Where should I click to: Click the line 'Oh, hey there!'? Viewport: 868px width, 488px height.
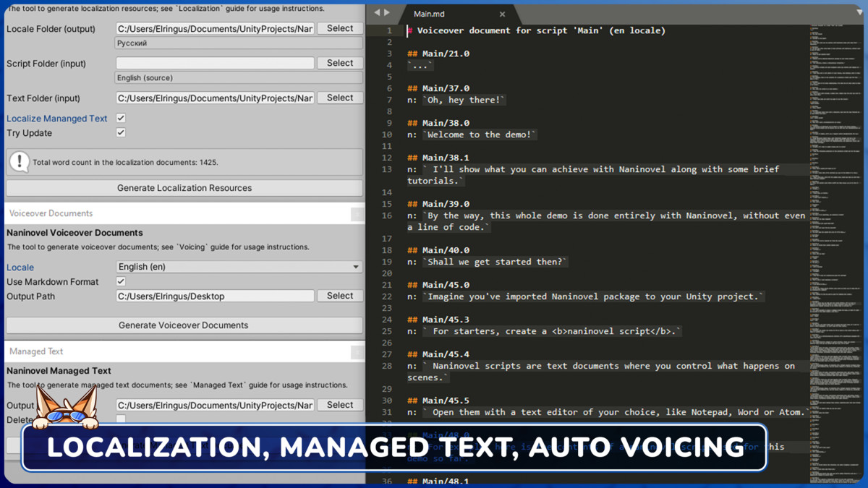coord(456,100)
